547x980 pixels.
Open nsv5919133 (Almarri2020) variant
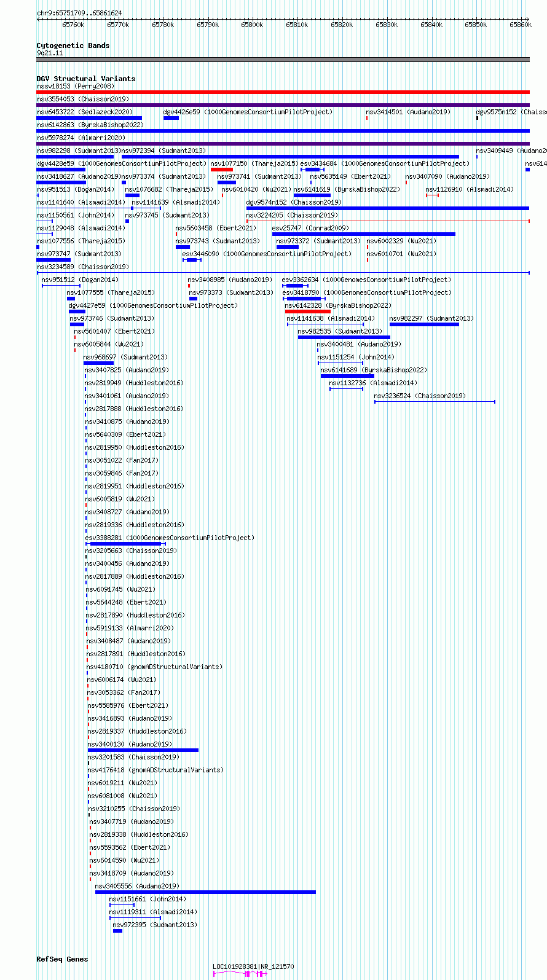(130, 628)
